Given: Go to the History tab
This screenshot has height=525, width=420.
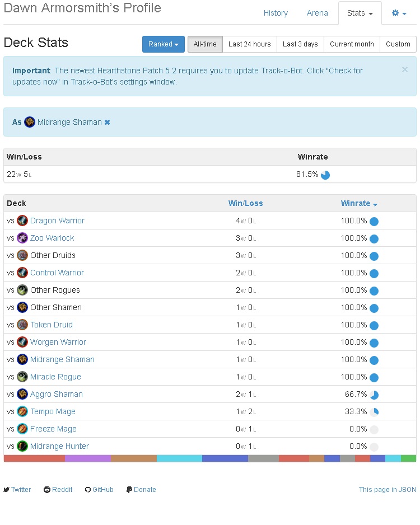Looking at the screenshot, I should 276,13.
